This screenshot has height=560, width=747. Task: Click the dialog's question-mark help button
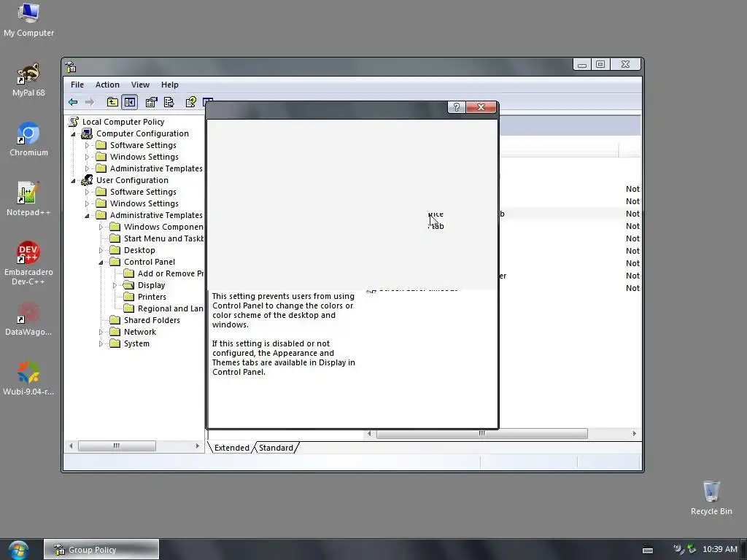click(457, 107)
